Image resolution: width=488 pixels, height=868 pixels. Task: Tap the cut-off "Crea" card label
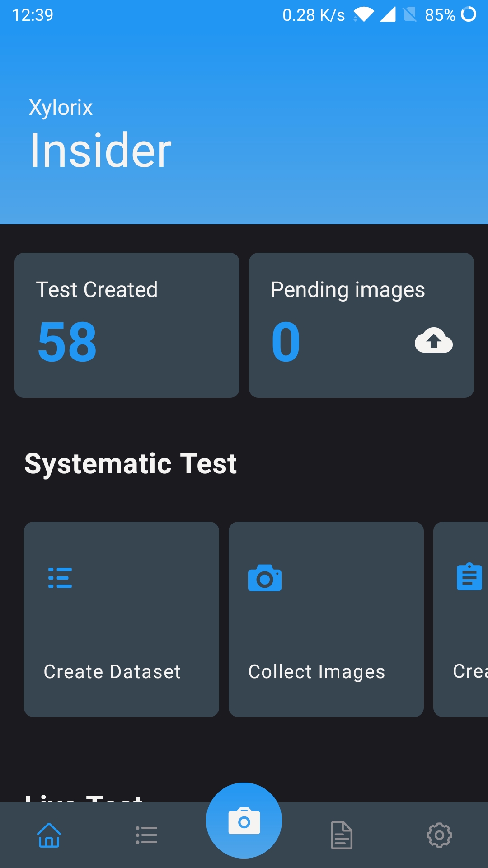470,671
